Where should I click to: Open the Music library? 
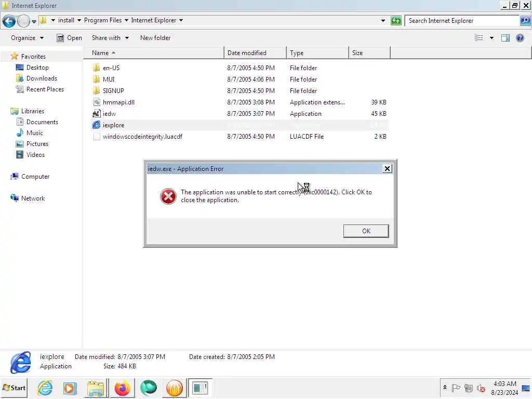pyautogui.click(x=35, y=132)
